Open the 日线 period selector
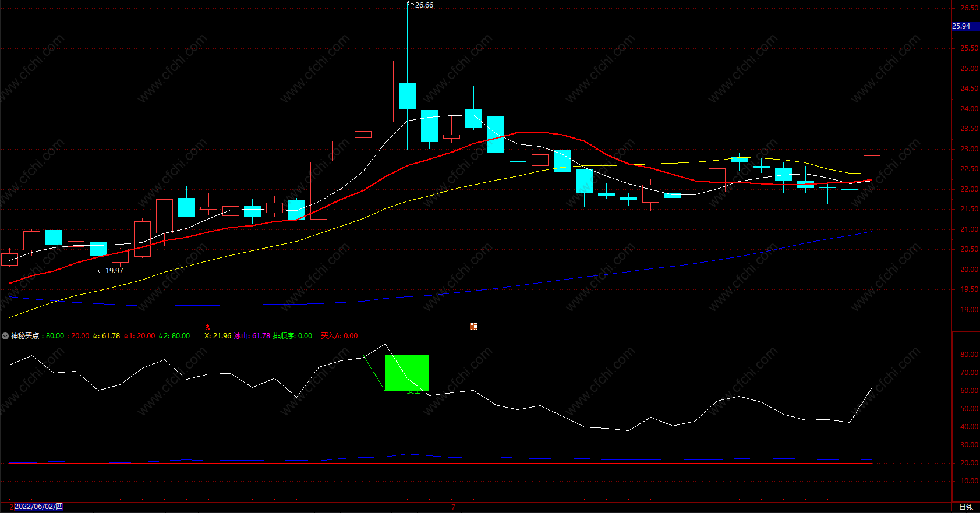 (x=966, y=507)
